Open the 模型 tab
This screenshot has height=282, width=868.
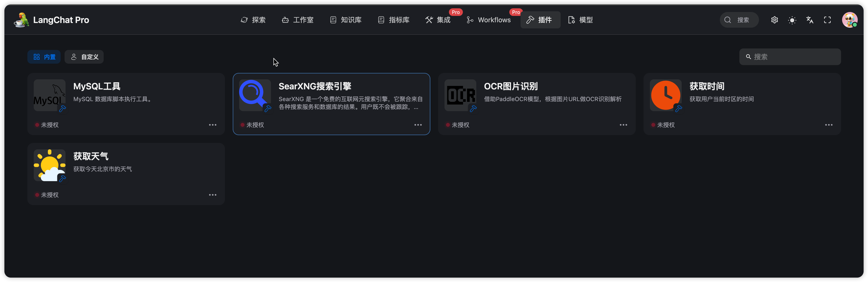point(580,20)
